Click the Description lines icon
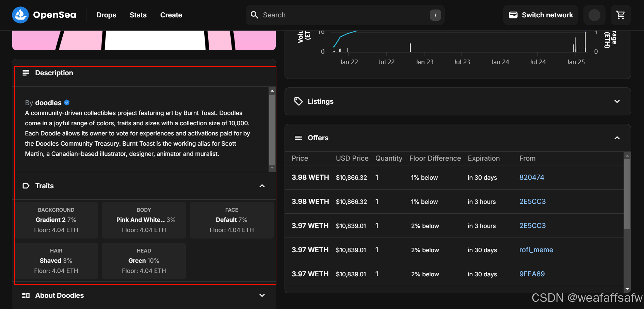The width and height of the screenshot is (644, 309). point(26,73)
